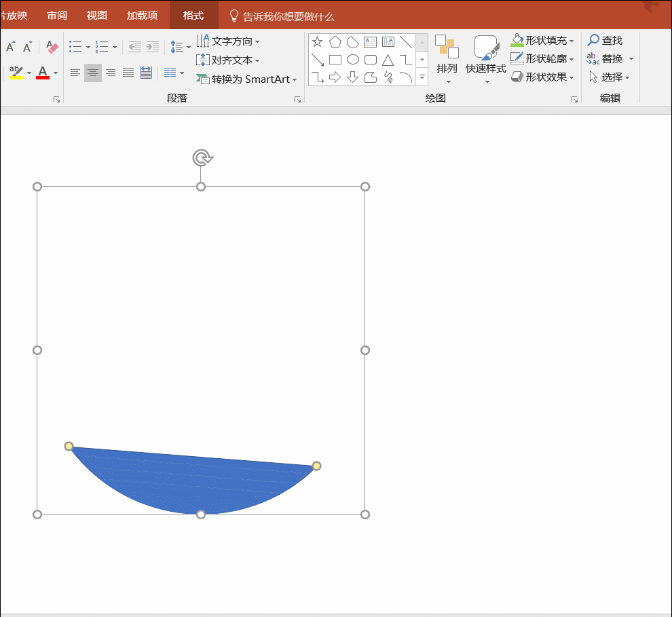672x617 pixels.
Task: Expand the shapes gallery more arrow
Action: coord(422,77)
